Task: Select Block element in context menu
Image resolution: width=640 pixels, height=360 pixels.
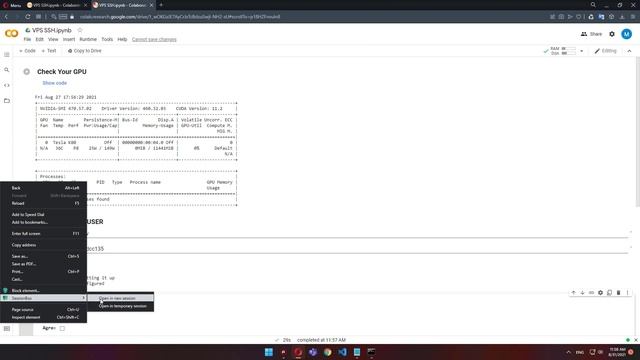Action: (44, 291)
